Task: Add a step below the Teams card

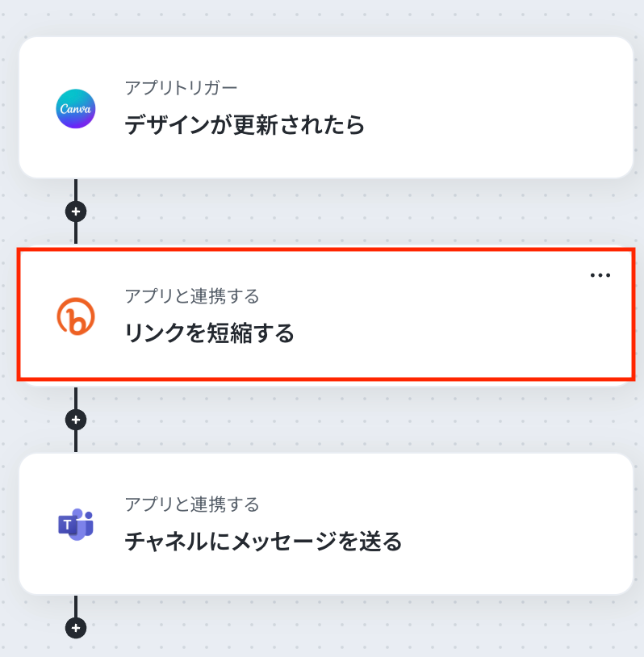Action: tap(76, 627)
